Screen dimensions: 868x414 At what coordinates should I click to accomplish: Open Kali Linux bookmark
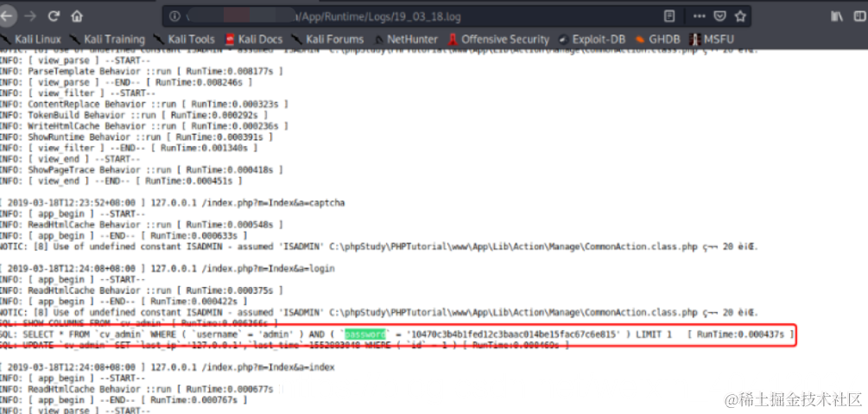(31, 40)
